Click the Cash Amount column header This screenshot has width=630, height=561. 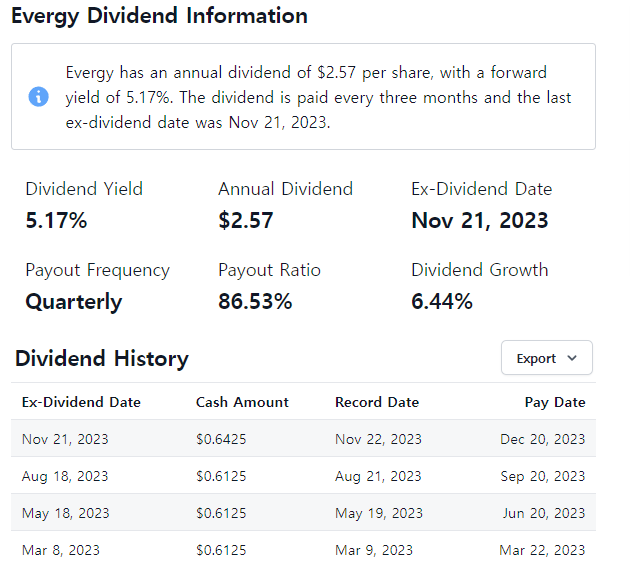(242, 402)
